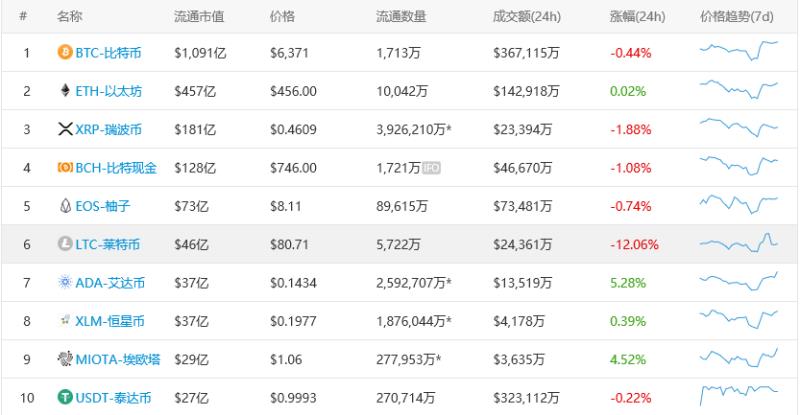Open the USDT-泰达币 link

tap(113, 397)
